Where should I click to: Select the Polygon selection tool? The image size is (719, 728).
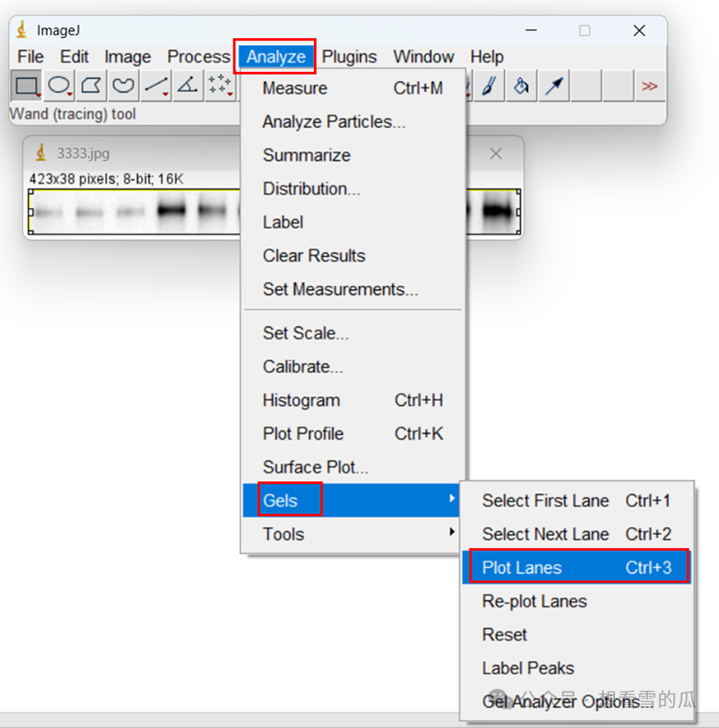point(91,86)
